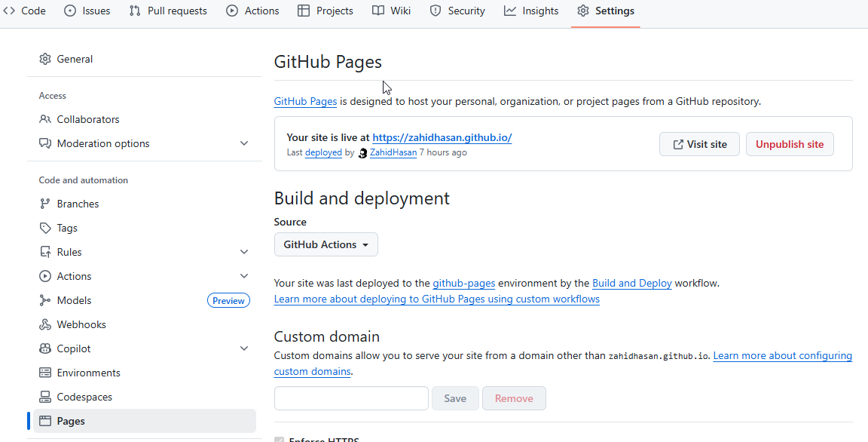
Task: Select the Tags icon in the sidebar
Action: pyautogui.click(x=45, y=228)
